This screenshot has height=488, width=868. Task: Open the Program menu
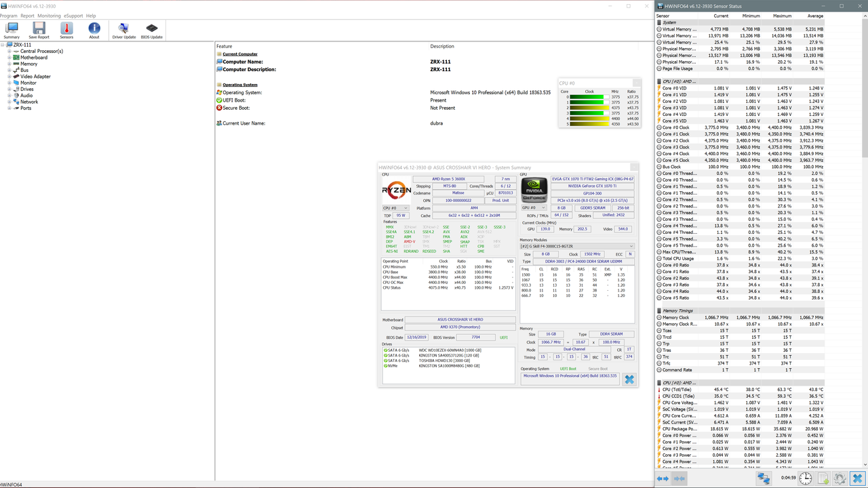8,16
